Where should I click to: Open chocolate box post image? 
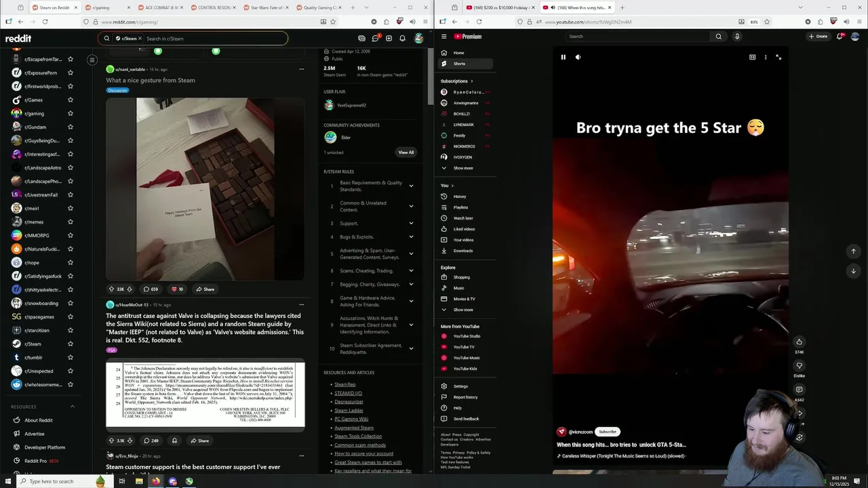205,189
